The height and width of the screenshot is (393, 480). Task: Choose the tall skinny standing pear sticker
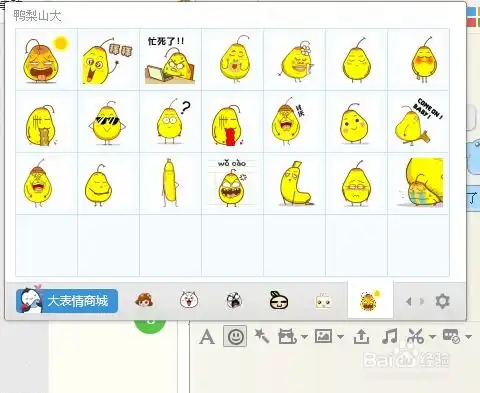(x=170, y=184)
